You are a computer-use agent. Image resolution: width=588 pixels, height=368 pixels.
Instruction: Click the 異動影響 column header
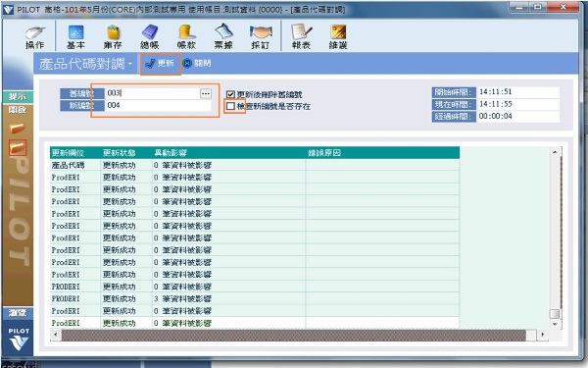229,153
